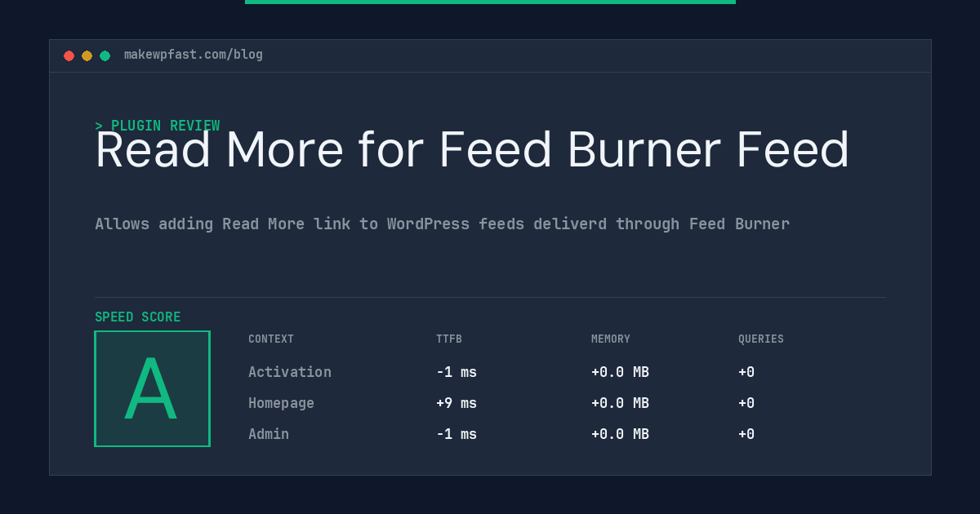
Task: Click the Activation TTFB value '-1 ms'
Action: pyautogui.click(x=457, y=372)
